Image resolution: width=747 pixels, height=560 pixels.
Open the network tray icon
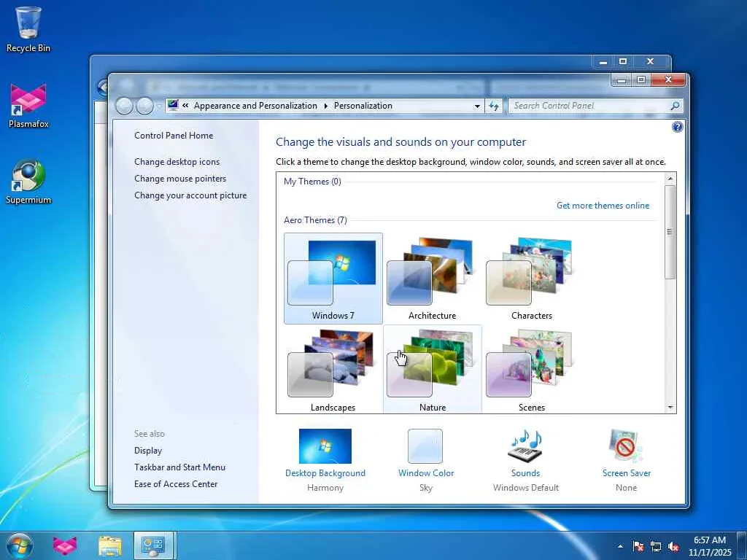click(656, 546)
